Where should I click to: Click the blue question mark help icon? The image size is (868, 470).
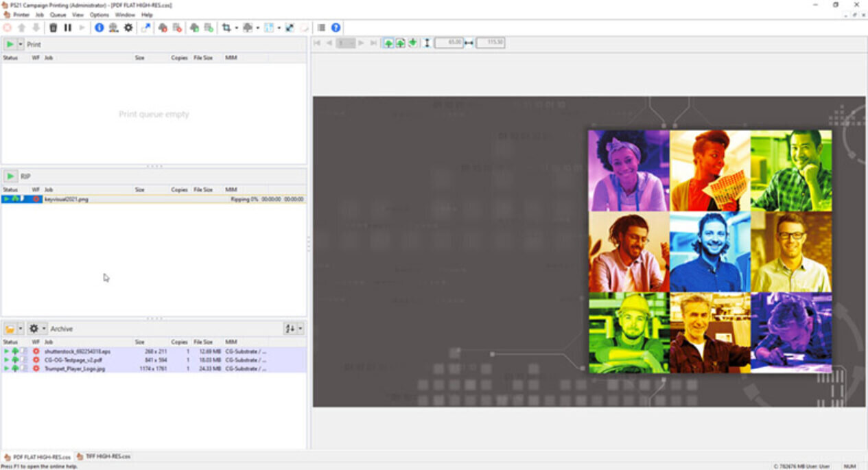pyautogui.click(x=336, y=28)
